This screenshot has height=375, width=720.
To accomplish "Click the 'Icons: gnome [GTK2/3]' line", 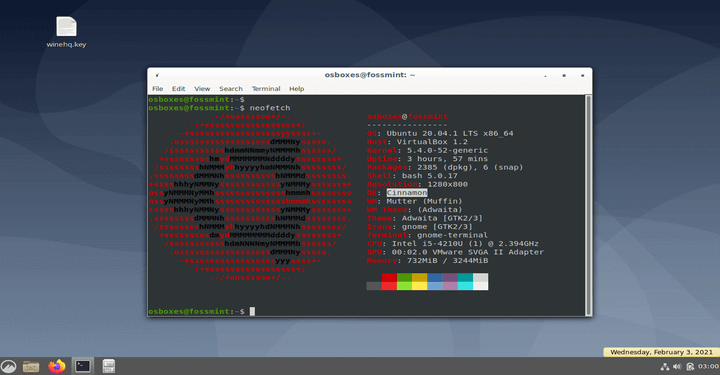I will coord(419,227).
